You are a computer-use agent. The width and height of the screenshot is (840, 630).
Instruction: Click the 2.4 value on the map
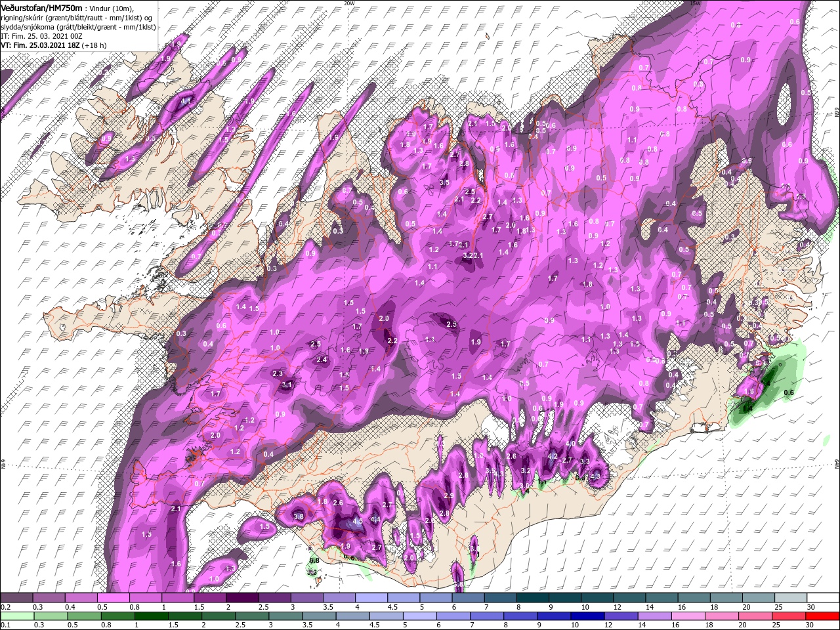(322, 360)
